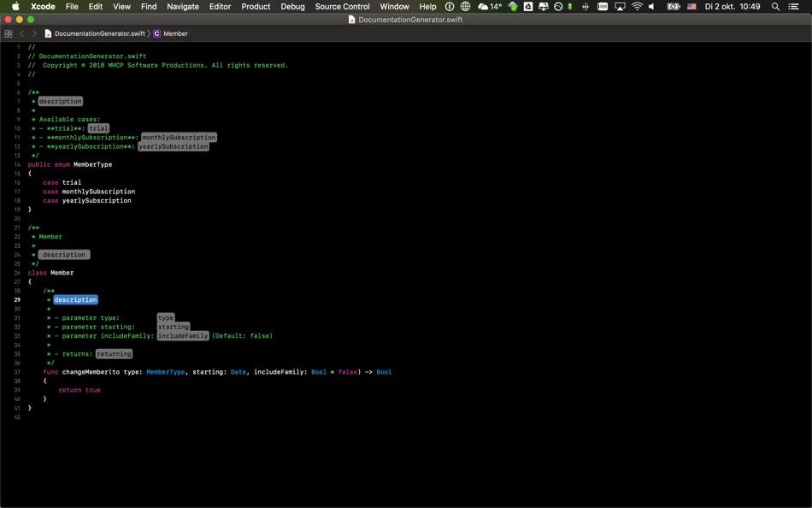Image resolution: width=812 pixels, height=508 pixels.
Task: Select the includeFamily parameter placeholder
Action: [183, 336]
